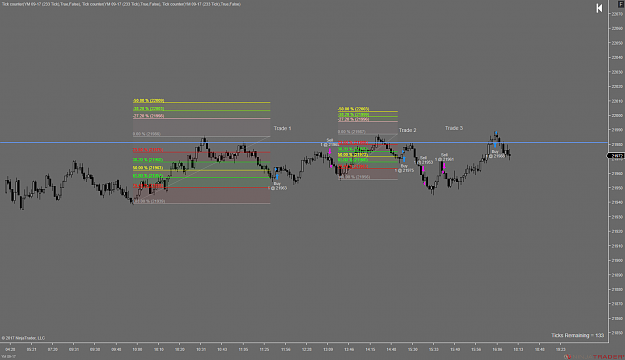Click the 15:30 time axis label
Viewport: 625px width, 360px height.
(x=412, y=349)
